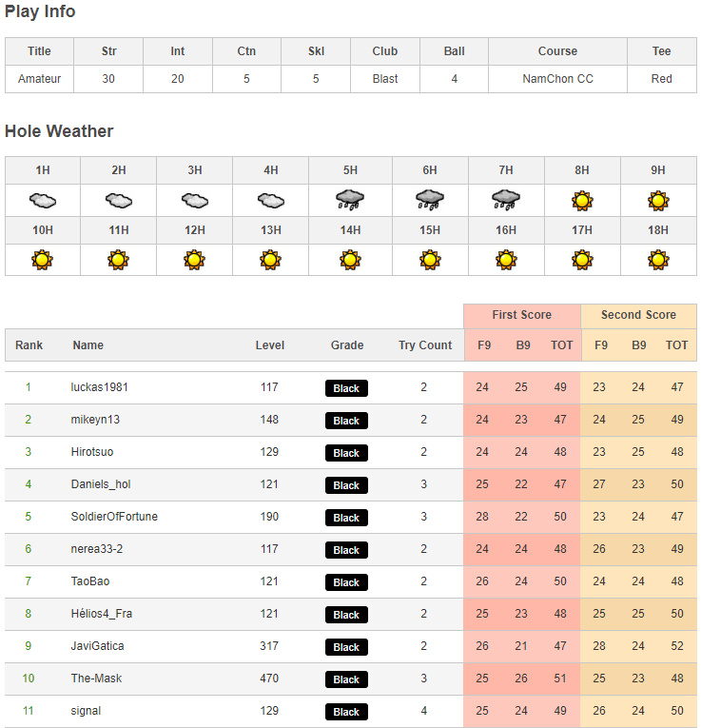This screenshot has width=701, height=728.
Task: Click the First Score header cell
Action: pyautogui.click(x=521, y=315)
